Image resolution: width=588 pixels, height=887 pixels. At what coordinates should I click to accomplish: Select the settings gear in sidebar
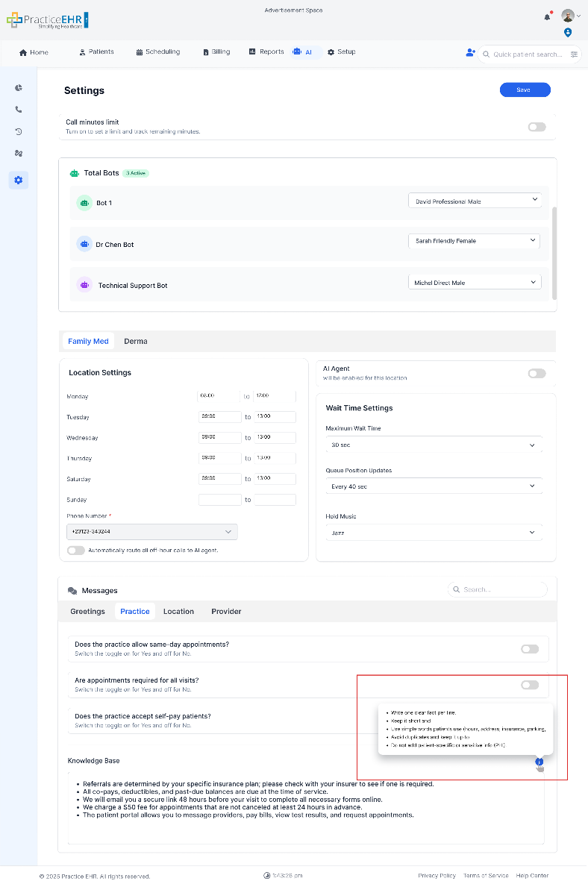point(19,180)
